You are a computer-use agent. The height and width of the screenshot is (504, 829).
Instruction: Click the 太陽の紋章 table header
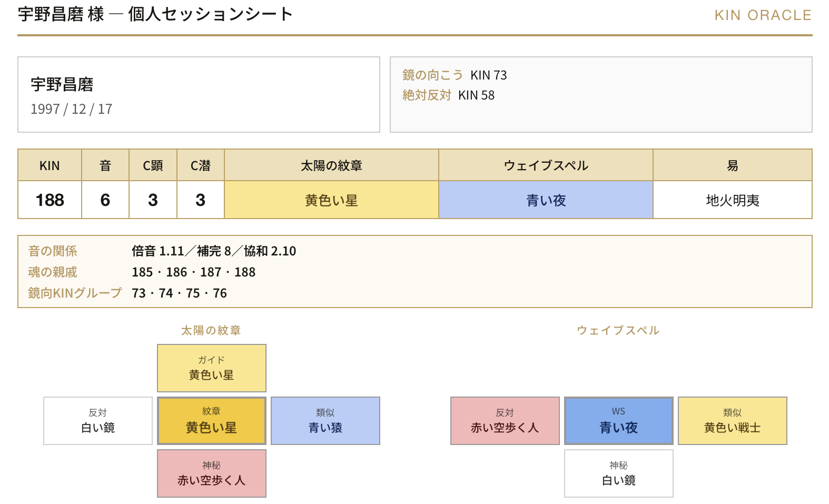click(332, 165)
